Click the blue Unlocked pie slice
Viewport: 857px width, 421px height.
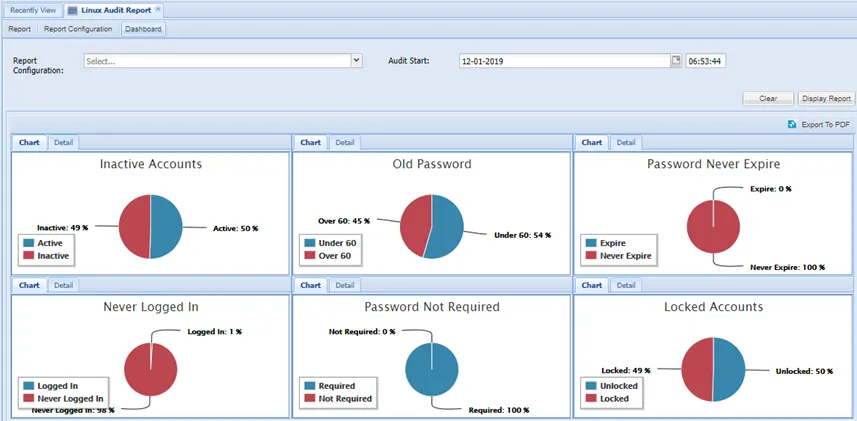point(729,370)
